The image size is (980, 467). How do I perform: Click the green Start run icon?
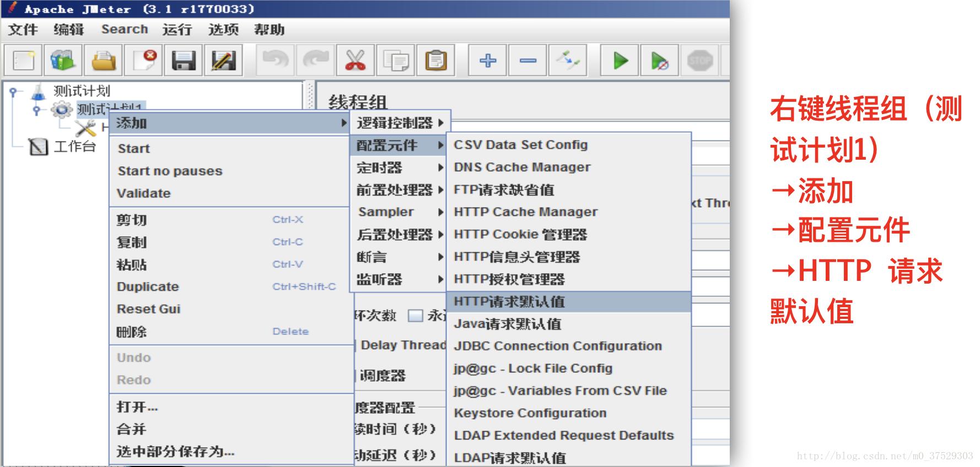(620, 60)
